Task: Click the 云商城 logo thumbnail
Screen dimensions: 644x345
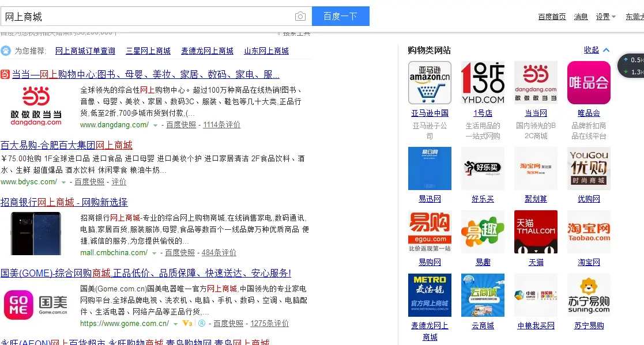Action: [483, 295]
